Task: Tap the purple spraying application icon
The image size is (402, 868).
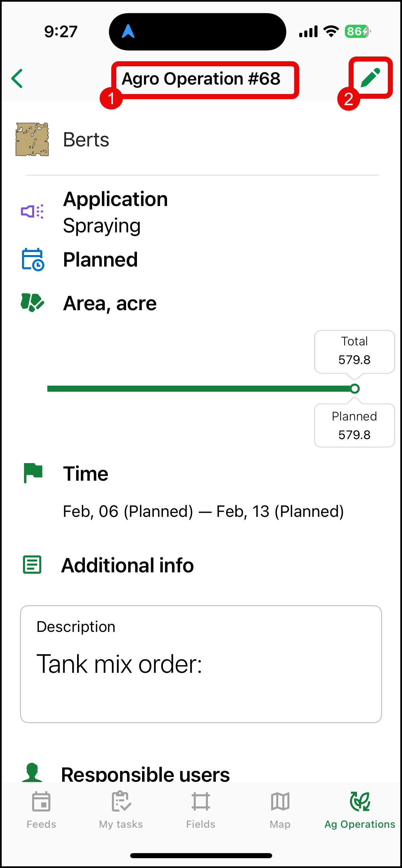Action: 32,212
